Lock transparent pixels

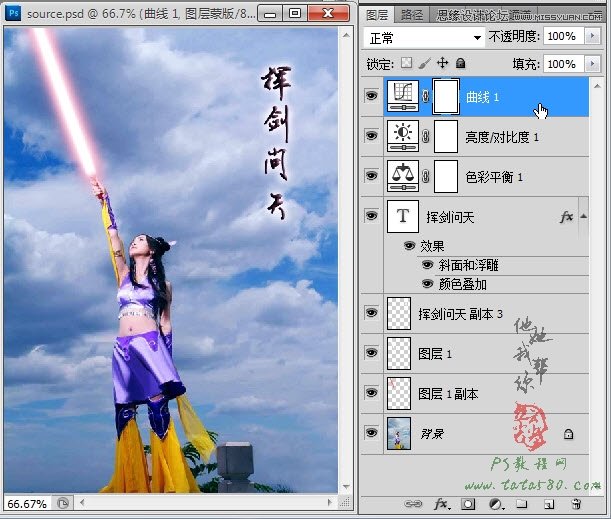[406, 63]
